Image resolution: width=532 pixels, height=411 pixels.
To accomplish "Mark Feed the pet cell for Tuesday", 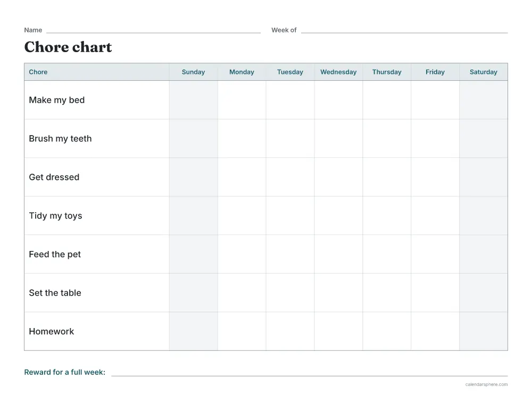I will [x=290, y=254].
